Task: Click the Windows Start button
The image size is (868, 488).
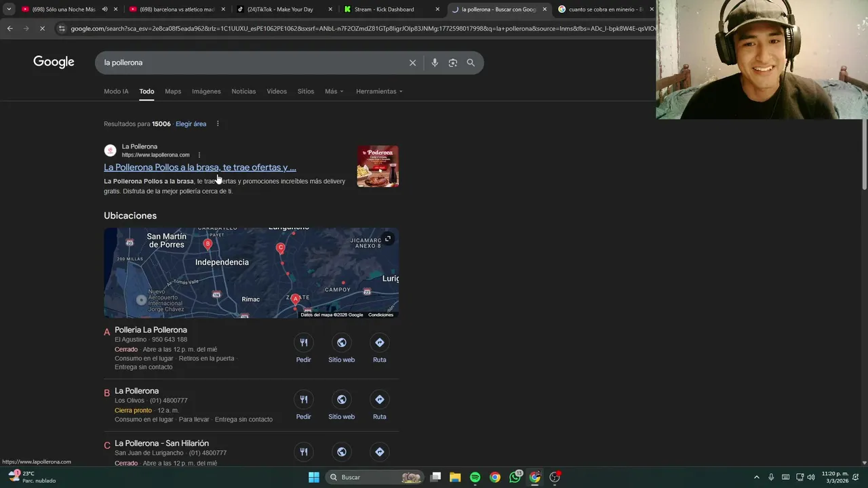Action: 314,477
